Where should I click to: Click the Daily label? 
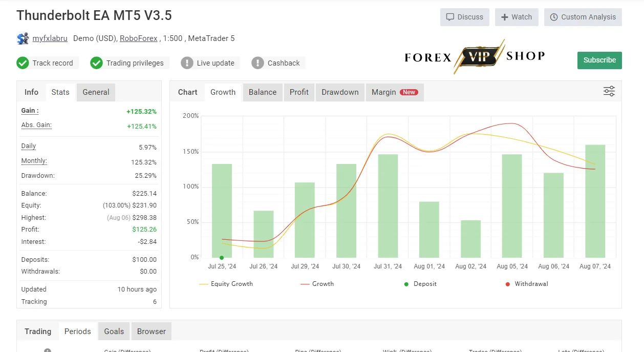(29, 146)
